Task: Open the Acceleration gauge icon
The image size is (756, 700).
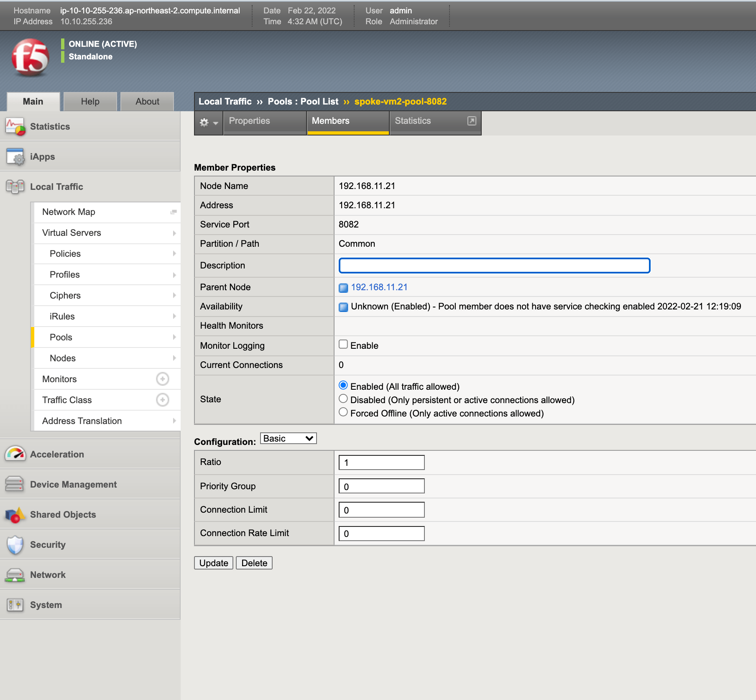Action: pos(15,454)
